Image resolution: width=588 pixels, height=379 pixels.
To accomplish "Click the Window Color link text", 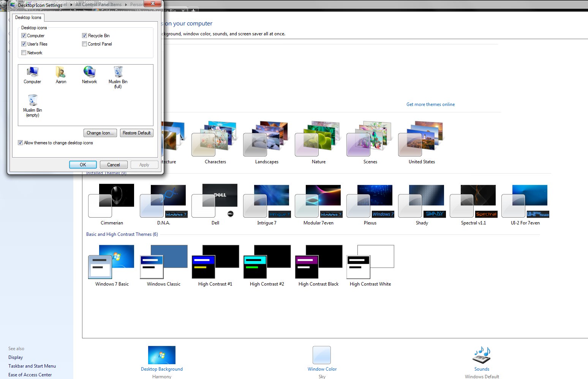I will pos(322,369).
